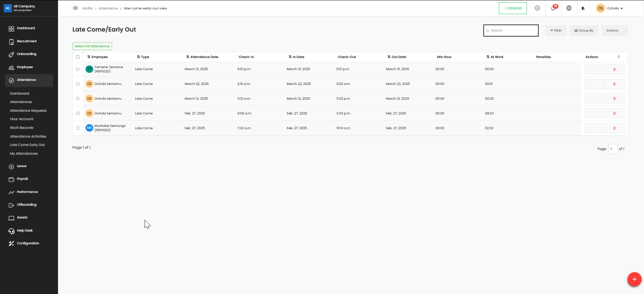Screen dimensions: 644x294
Task: Start the 00:00:00 check-in timer
Action: tap(513, 8)
